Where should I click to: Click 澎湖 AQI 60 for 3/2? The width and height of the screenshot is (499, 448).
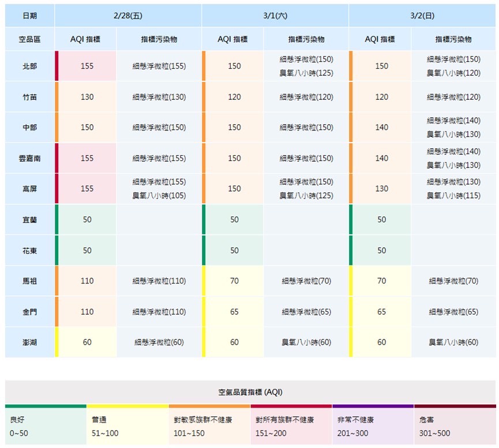381,342
